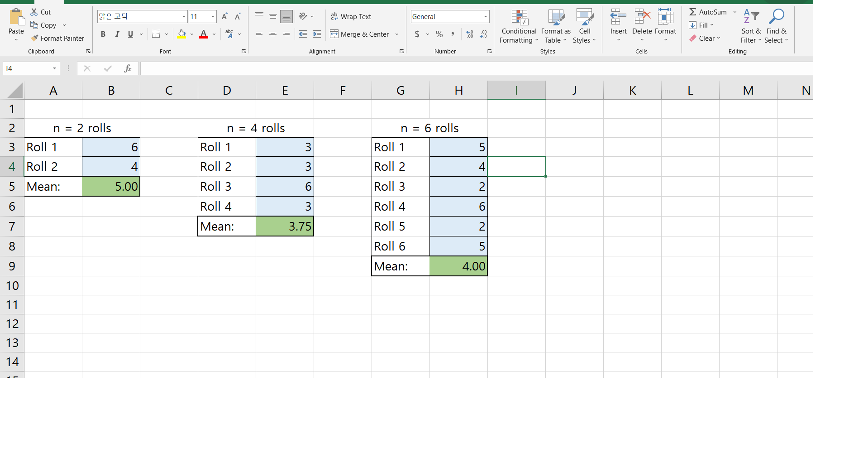Screen dimensions: 868x458
Task: Click the Increase Decimal icon
Action: pyautogui.click(x=469, y=34)
